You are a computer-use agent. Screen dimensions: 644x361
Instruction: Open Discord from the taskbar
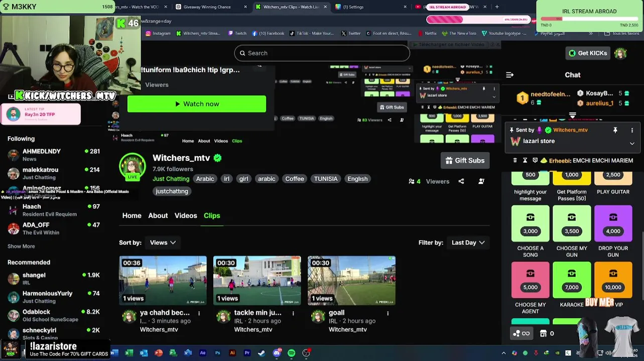[277, 353]
